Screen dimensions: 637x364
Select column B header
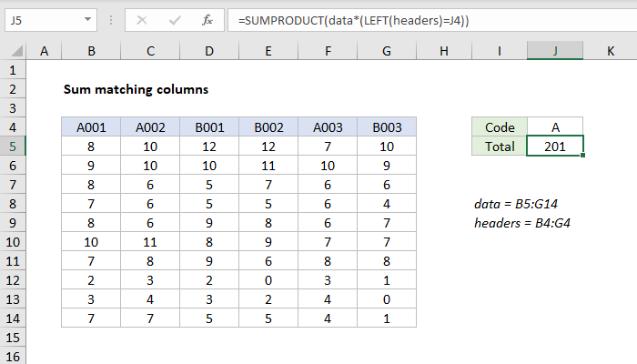pyautogui.click(x=91, y=53)
